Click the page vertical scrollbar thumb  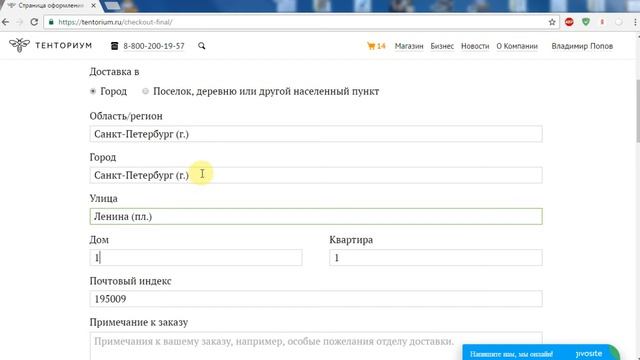pyautogui.click(x=637, y=110)
